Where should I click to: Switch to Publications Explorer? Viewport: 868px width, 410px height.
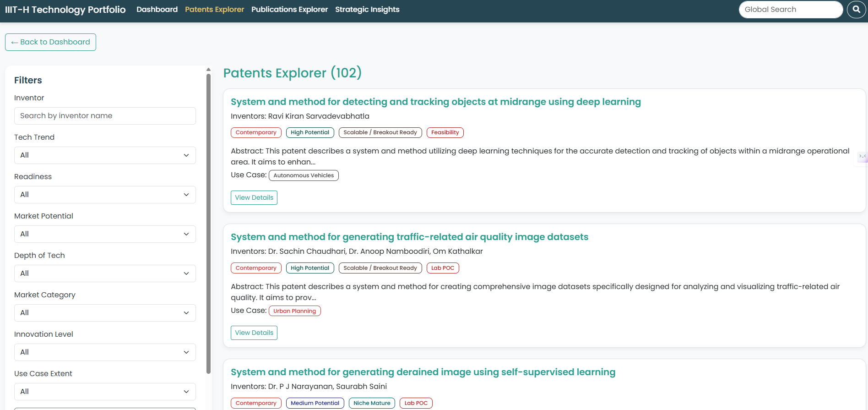click(289, 10)
